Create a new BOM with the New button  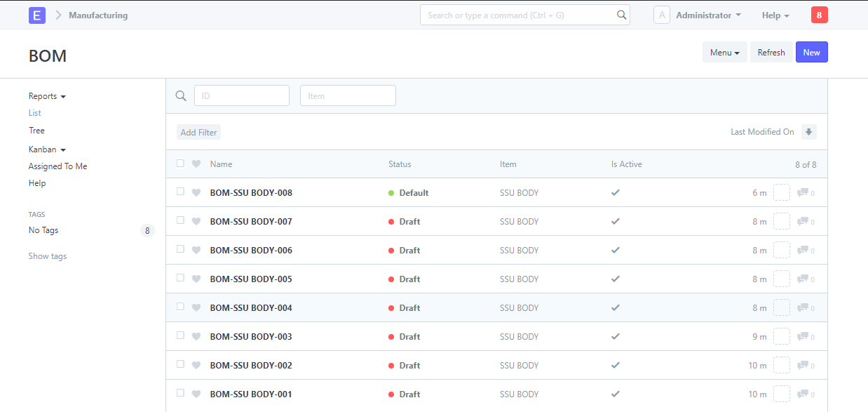(811, 51)
